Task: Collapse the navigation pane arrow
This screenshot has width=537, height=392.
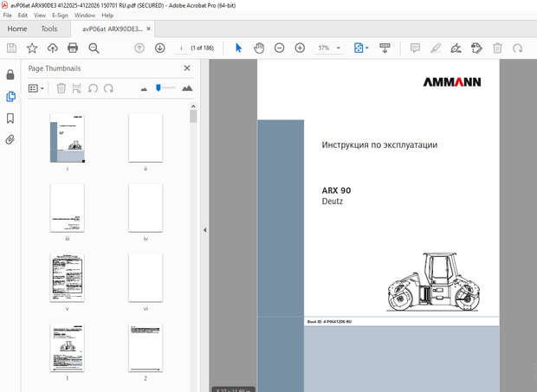Action: tap(204, 230)
